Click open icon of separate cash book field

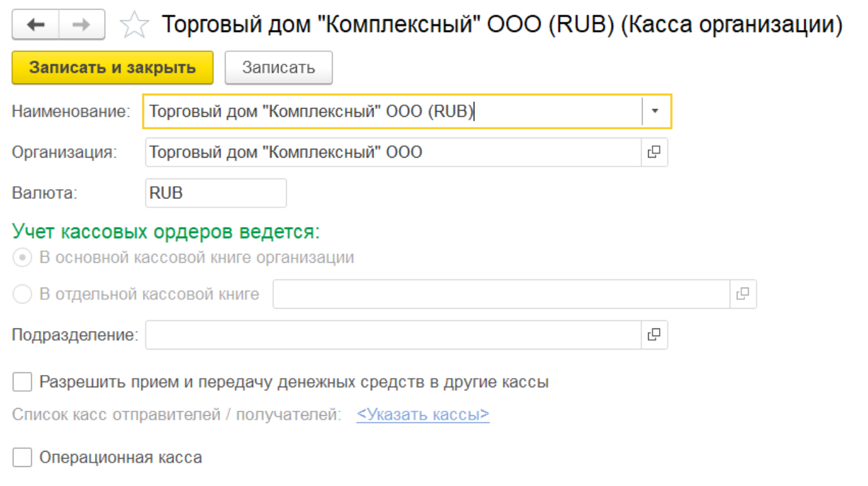(x=742, y=294)
